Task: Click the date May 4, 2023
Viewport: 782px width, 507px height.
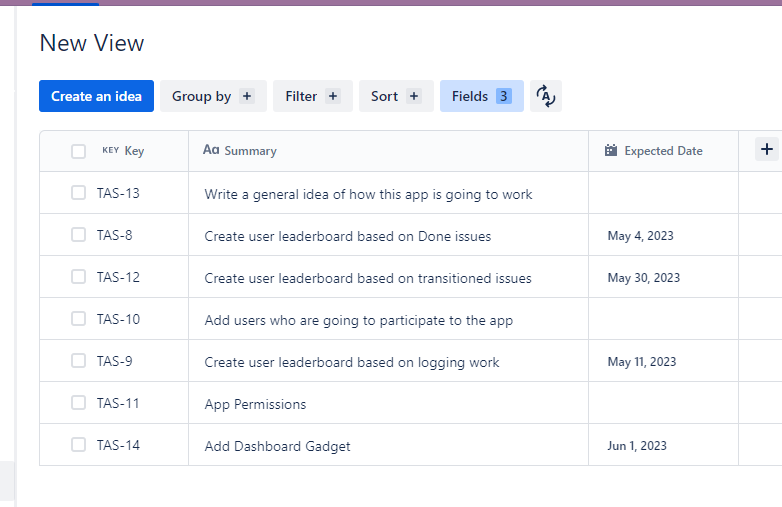Action: tap(640, 236)
